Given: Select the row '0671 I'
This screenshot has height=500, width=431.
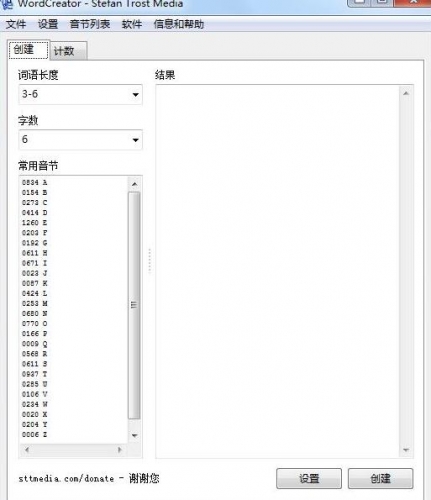Looking at the screenshot, I should coord(34,263).
